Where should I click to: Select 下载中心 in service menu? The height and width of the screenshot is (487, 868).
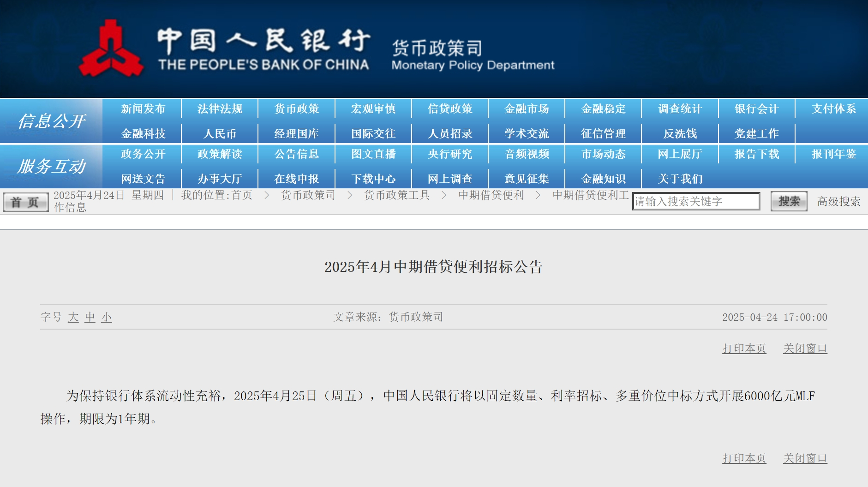[x=373, y=179]
